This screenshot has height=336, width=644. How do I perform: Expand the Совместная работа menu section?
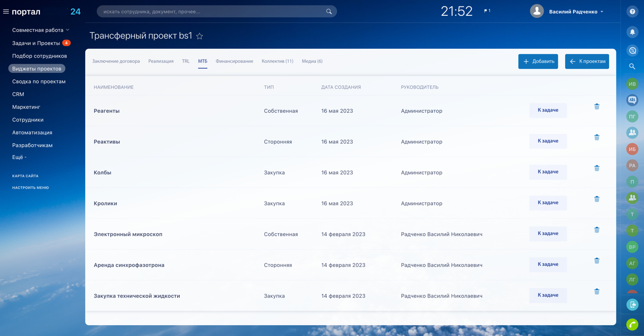(x=41, y=30)
